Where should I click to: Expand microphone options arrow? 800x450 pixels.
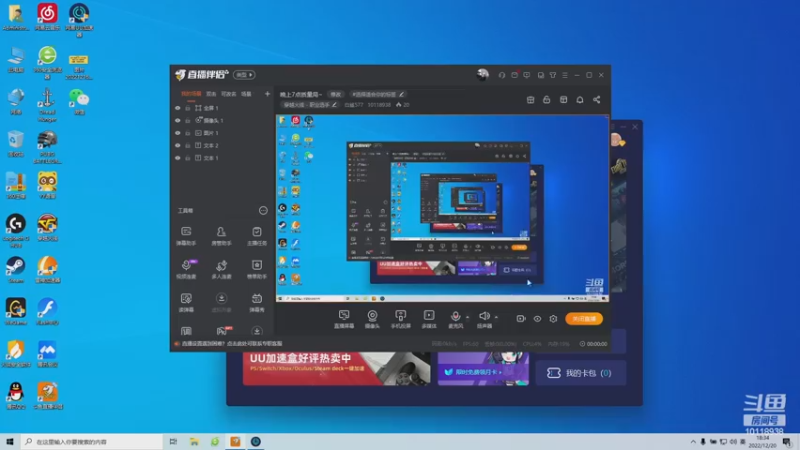tap(467, 317)
